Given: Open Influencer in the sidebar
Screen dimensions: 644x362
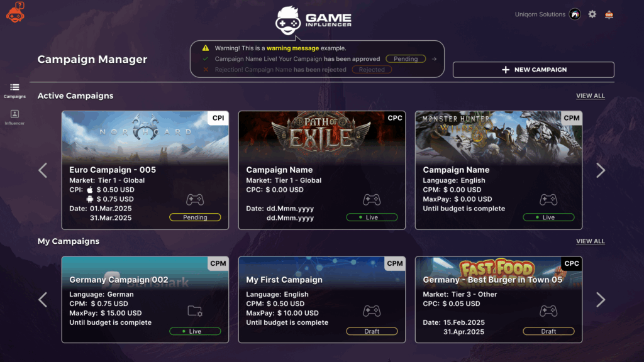Looking at the screenshot, I should click(x=15, y=118).
